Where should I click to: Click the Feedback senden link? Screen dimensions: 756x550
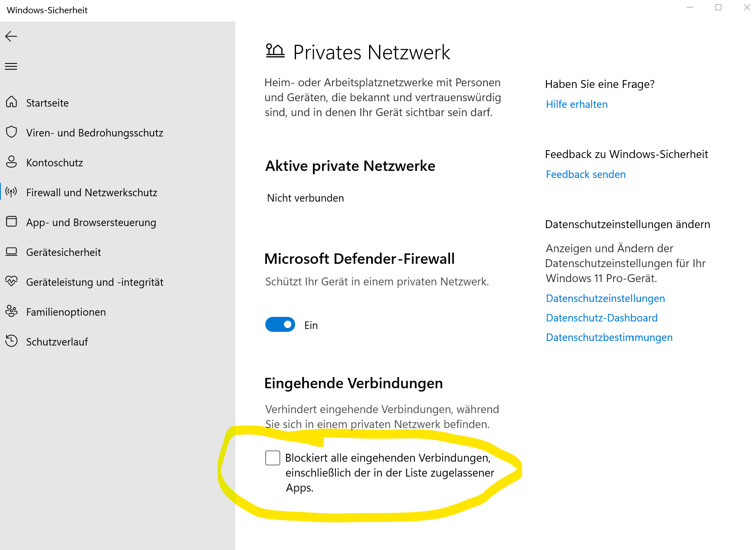(x=586, y=174)
